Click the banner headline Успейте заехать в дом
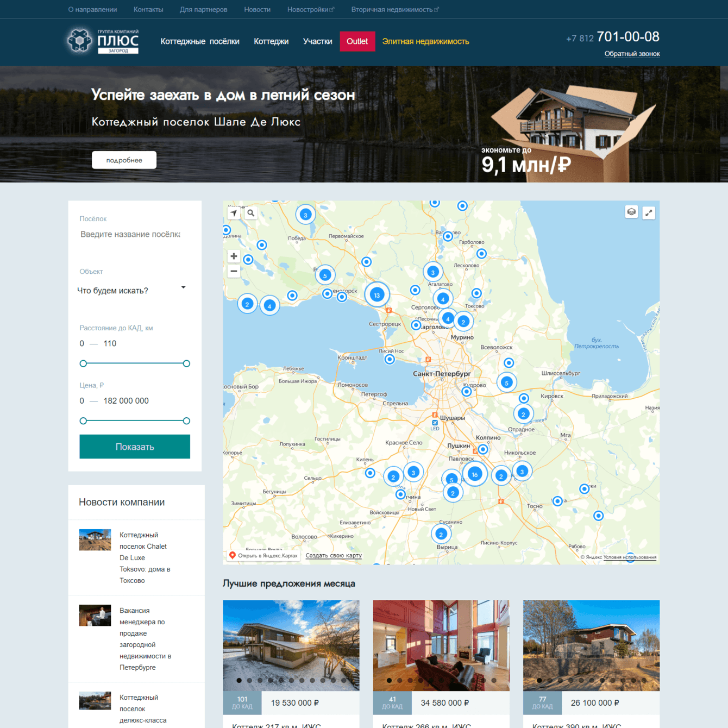The image size is (728, 728). pos(223,95)
